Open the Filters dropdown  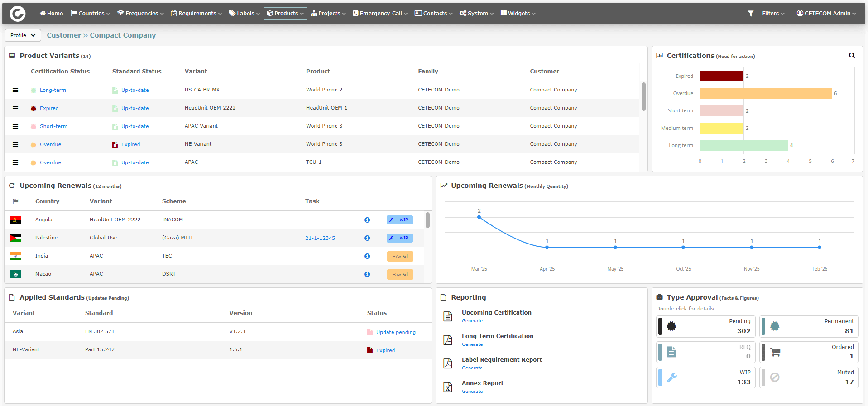click(773, 14)
